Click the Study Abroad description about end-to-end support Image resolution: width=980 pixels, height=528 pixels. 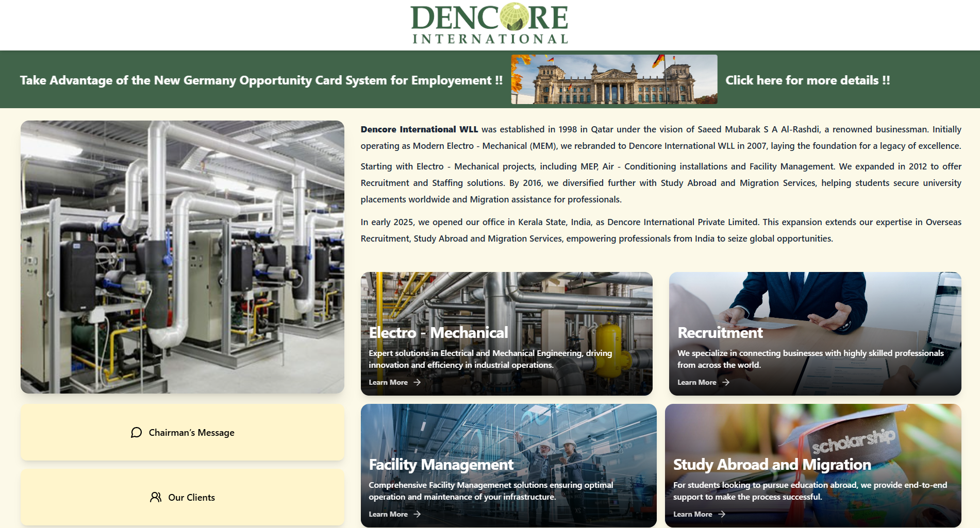click(810, 491)
